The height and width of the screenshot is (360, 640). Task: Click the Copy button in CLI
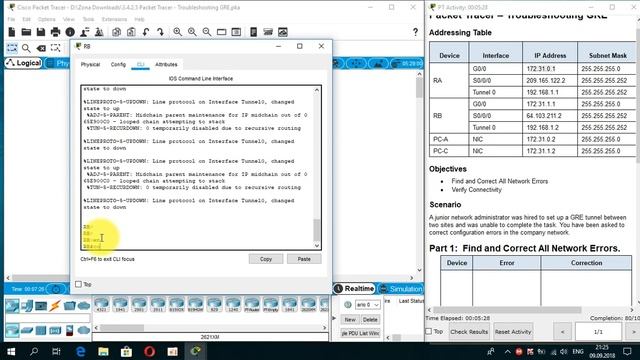click(x=266, y=259)
